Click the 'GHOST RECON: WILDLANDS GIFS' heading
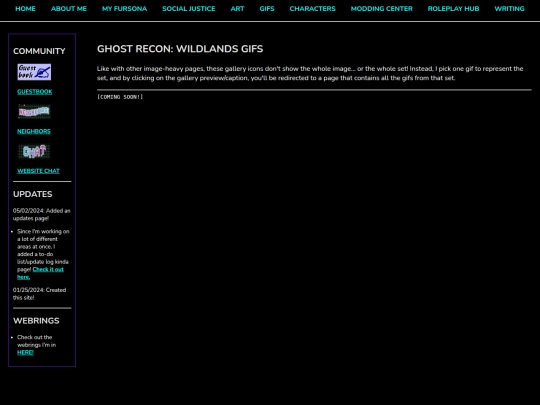Viewport: 540px width, 405px height. point(180,49)
